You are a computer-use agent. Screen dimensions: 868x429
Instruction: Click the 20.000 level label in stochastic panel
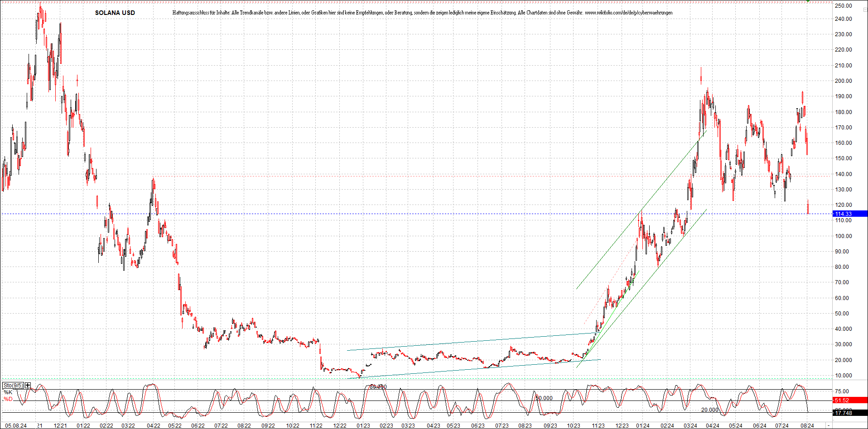coord(710,410)
